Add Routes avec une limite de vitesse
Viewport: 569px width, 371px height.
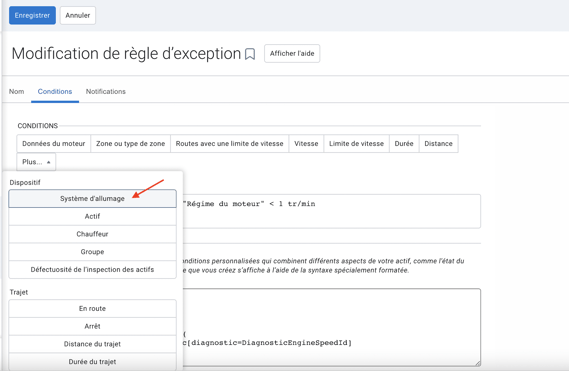click(230, 143)
